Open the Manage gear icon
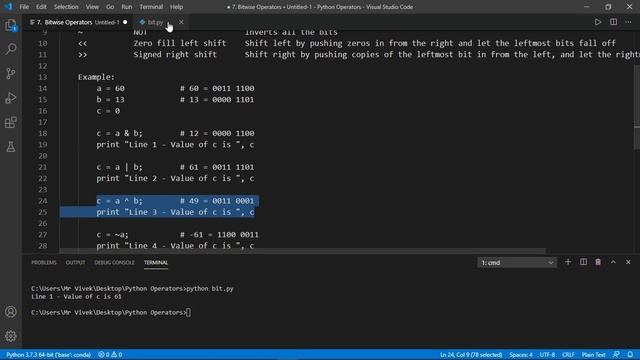 11,336
